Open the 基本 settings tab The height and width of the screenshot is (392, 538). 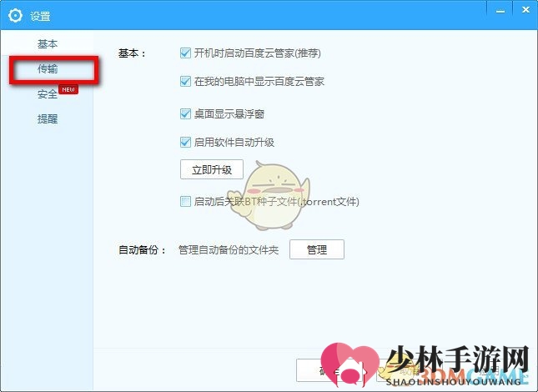pyautogui.click(x=48, y=44)
